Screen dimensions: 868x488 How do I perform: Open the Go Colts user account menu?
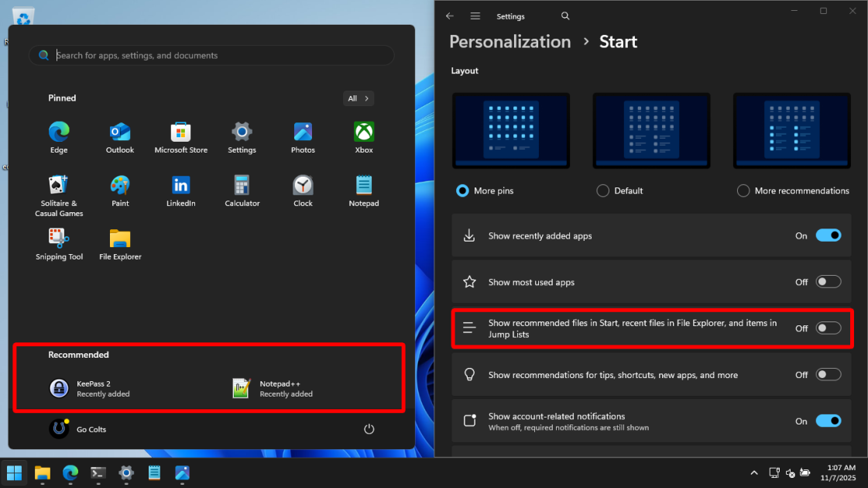point(77,428)
